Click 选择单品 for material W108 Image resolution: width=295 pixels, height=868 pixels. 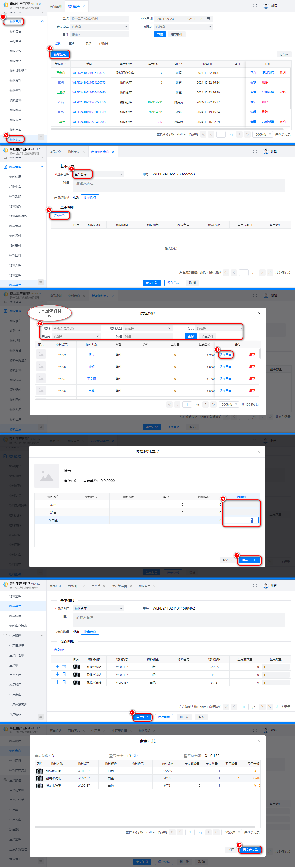(225, 366)
